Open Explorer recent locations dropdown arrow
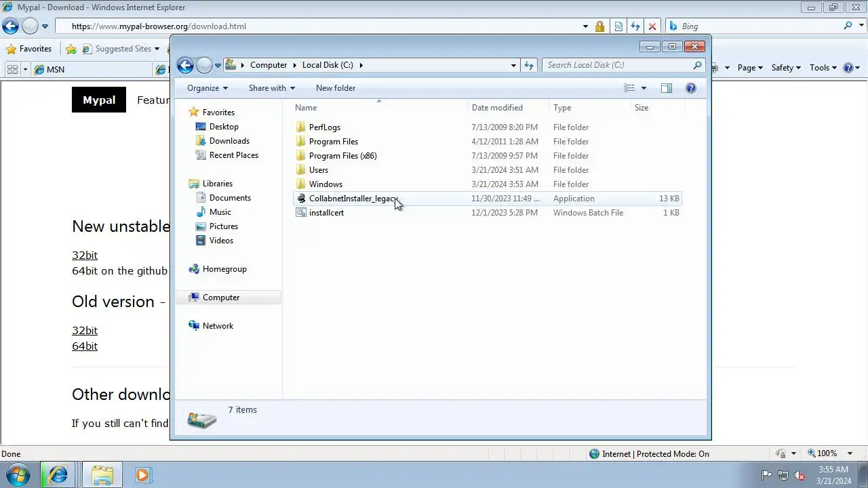 coord(218,66)
